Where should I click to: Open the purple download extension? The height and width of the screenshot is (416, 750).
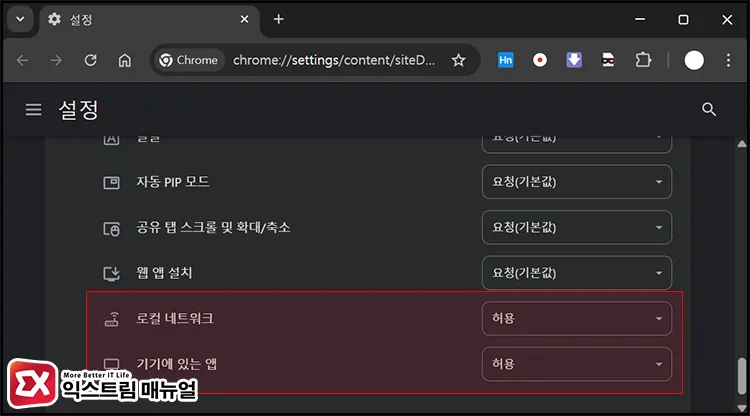(x=574, y=60)
